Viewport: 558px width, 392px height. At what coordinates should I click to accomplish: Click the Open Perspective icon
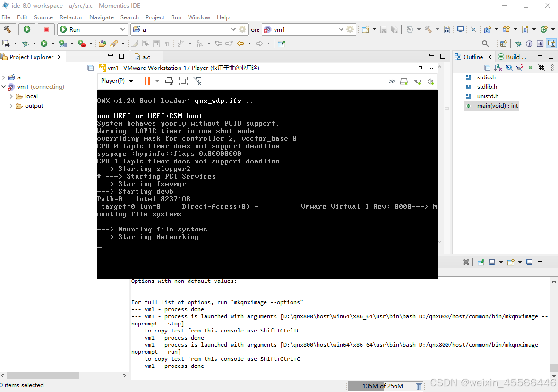pos(503,43)
